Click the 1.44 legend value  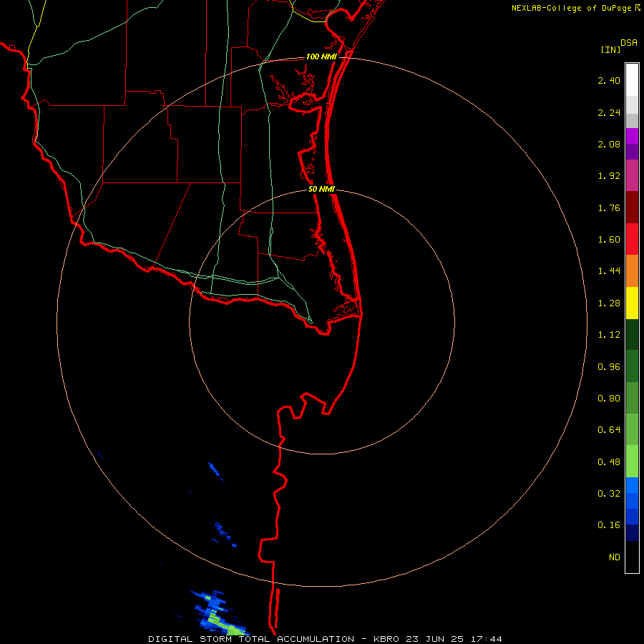coord(609,271)
